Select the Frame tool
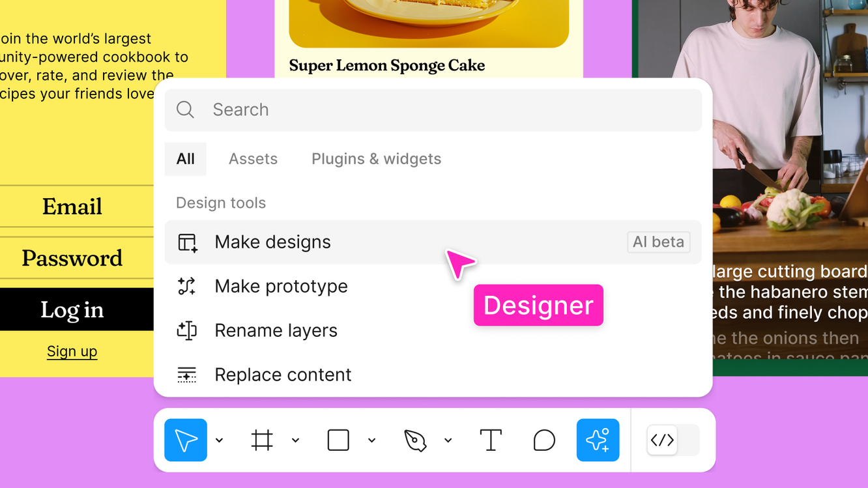868x488 pixels. pyautogui.click(x=262, y=440)
